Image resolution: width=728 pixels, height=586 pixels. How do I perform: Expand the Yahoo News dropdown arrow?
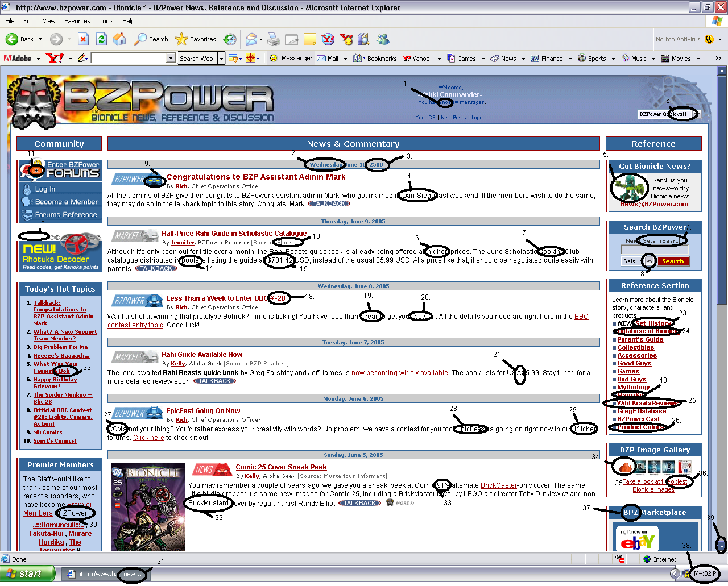click(523, 59)
